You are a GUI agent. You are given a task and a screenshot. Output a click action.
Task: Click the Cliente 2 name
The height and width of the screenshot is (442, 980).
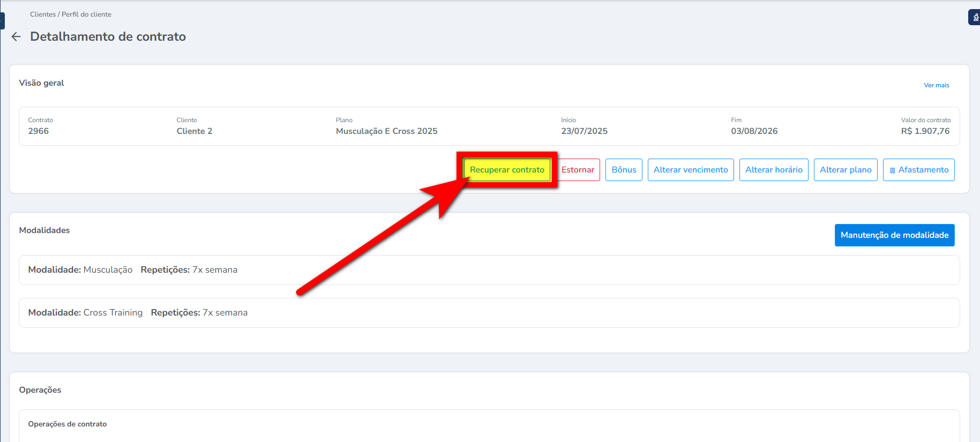coord(194,131)
